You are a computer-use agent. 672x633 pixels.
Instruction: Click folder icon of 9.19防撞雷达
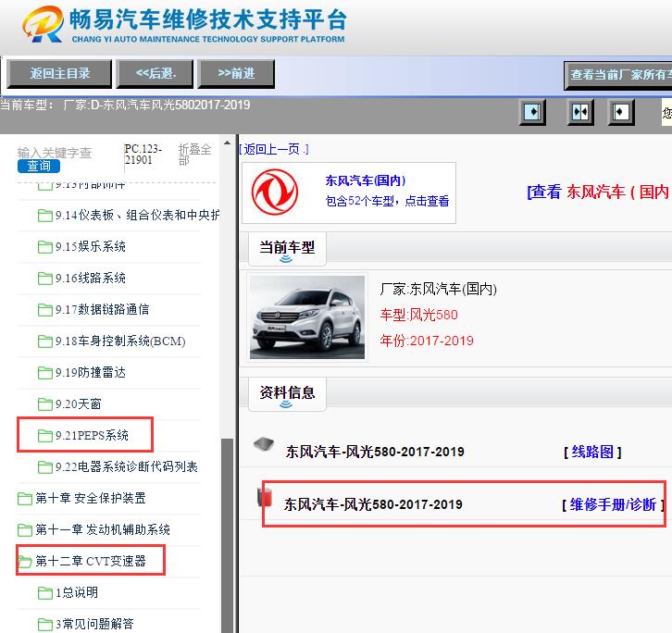pos(45,372)
